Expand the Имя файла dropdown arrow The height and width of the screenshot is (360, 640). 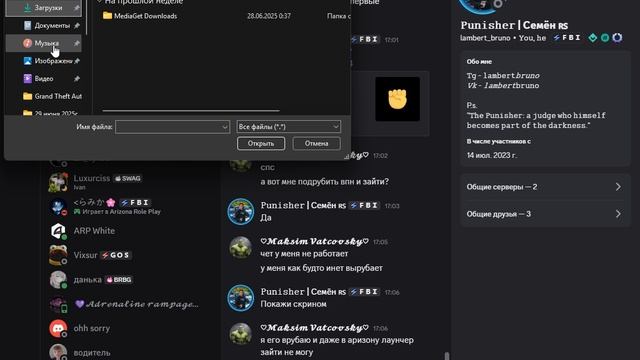pyautogui.click(x=224, y=127)
